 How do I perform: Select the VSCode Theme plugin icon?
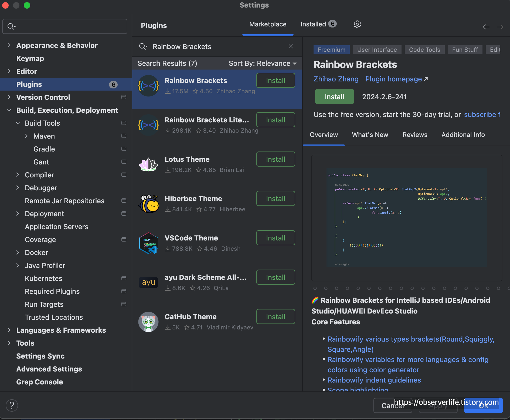tap(148, 243)
